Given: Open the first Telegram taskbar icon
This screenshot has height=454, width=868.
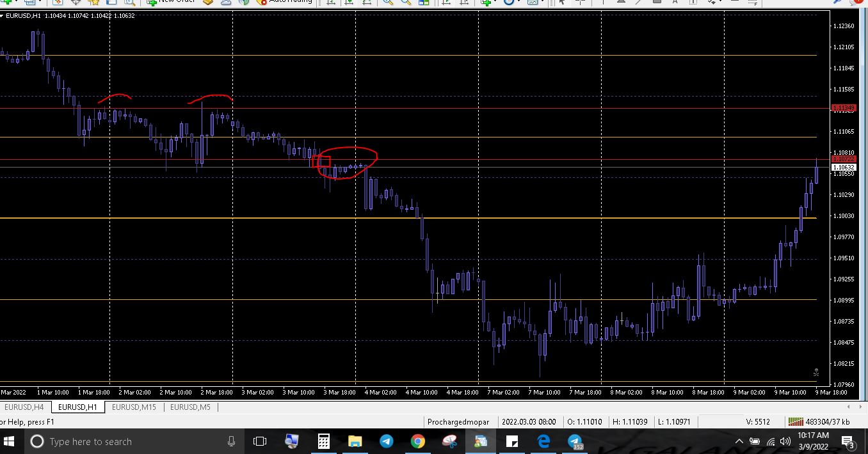Looking at the screenshot, I should point(386,441).
